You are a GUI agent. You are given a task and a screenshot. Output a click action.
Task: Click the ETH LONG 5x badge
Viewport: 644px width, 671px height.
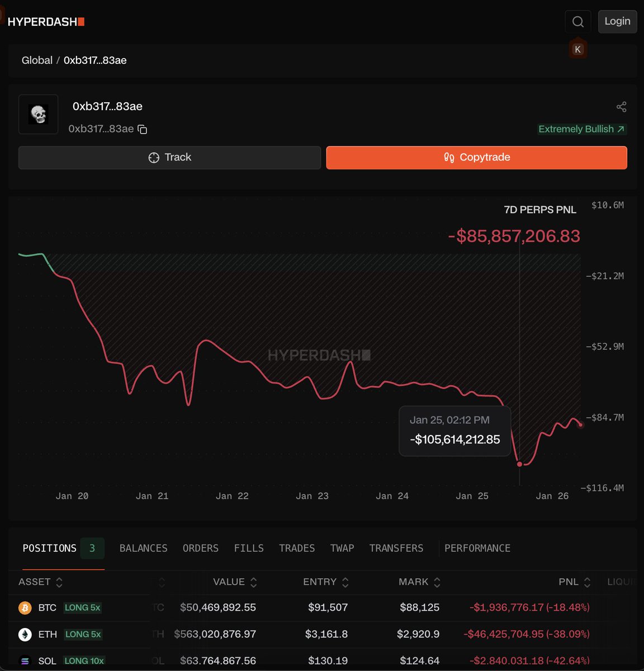83,635
